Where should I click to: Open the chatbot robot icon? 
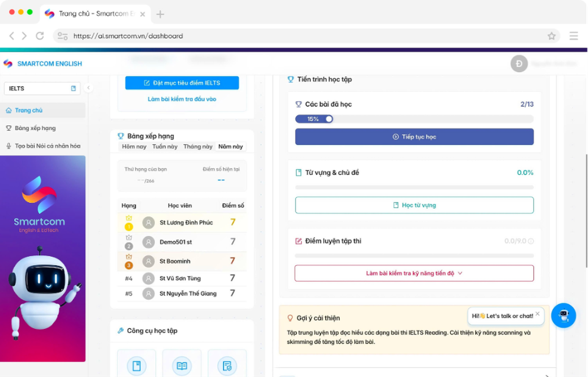(563, 315)
